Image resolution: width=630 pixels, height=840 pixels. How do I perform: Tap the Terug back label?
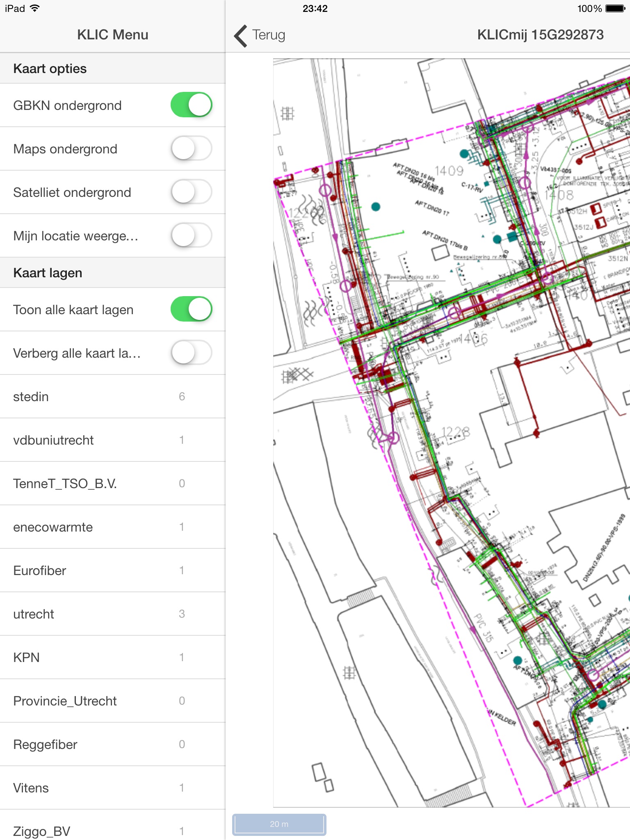(269, 35)
